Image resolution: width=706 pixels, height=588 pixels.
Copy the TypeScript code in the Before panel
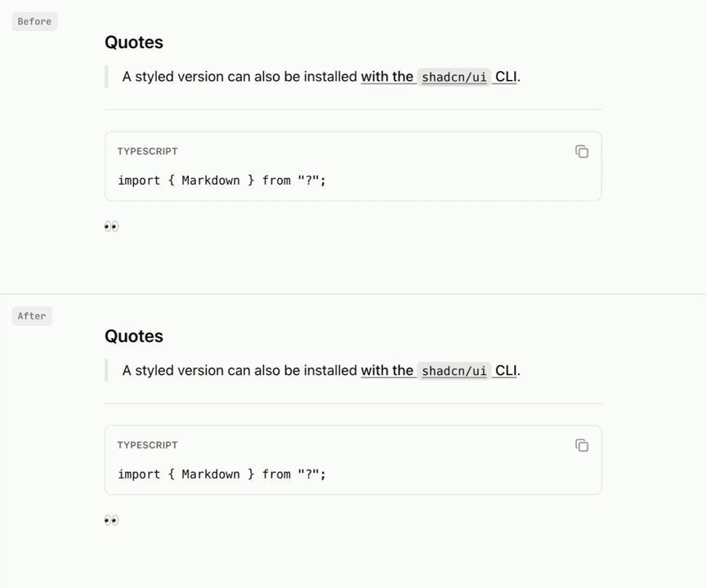click(582, 152)
